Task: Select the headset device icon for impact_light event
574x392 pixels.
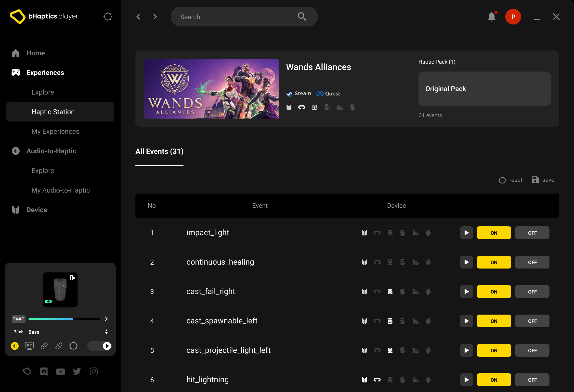Action: click(378, 233)
